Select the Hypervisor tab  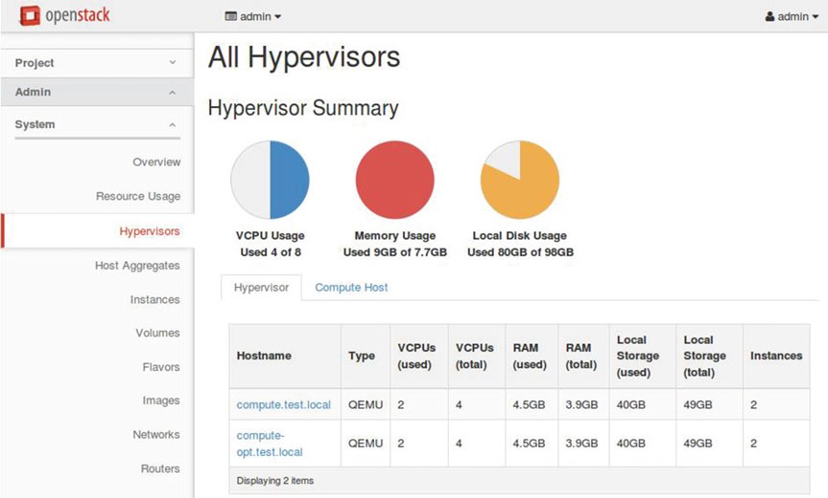[x=261, y=287]
